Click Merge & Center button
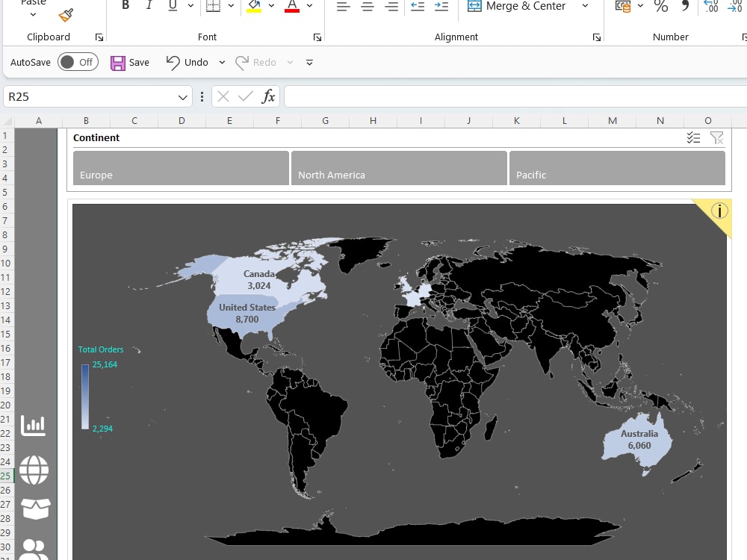 coord(516,6)
